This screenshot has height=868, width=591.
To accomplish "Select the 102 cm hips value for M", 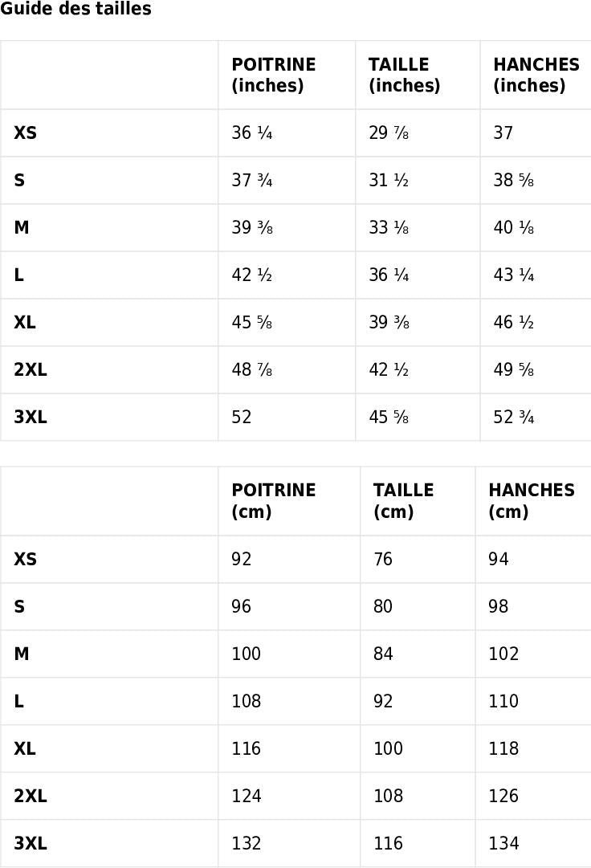I will pyautogui.click(x=503, y=654).
